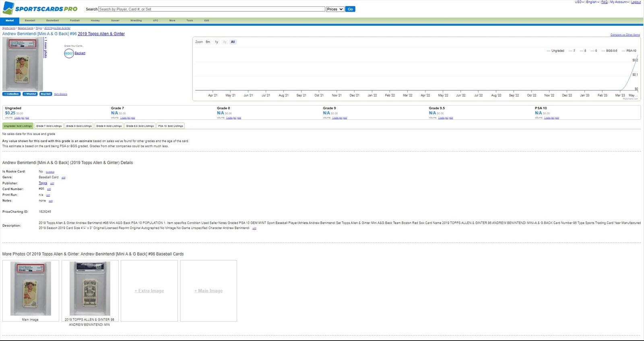This screenshot has width=644, height=341.
Task: Go to Baseball Cards breadcrumb
Action: point(26,28)
